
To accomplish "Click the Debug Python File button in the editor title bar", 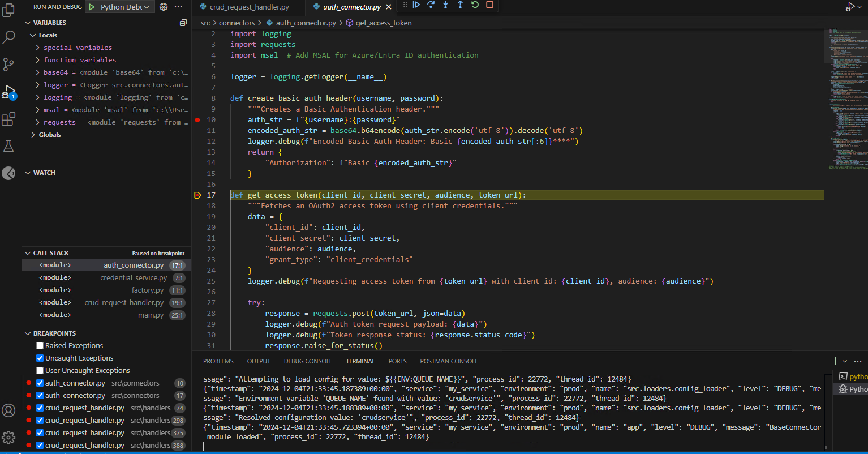I will tap(850, 7).
